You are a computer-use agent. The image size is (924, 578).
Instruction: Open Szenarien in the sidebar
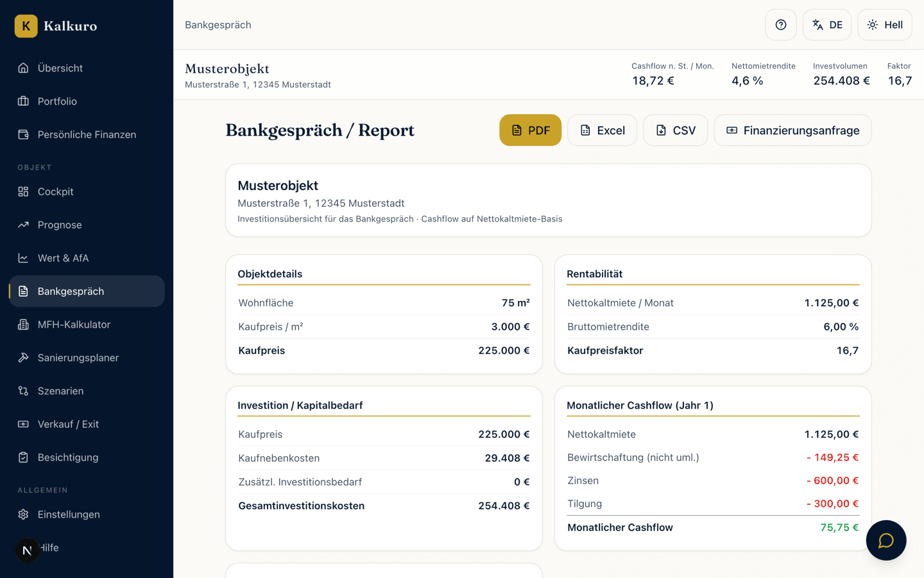87,391
